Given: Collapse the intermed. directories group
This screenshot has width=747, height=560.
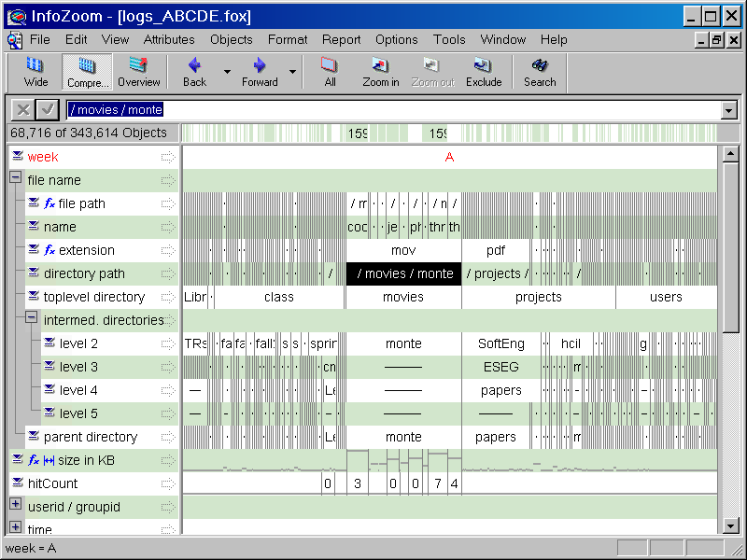Looking at the screenshot, I should (32, 317).
